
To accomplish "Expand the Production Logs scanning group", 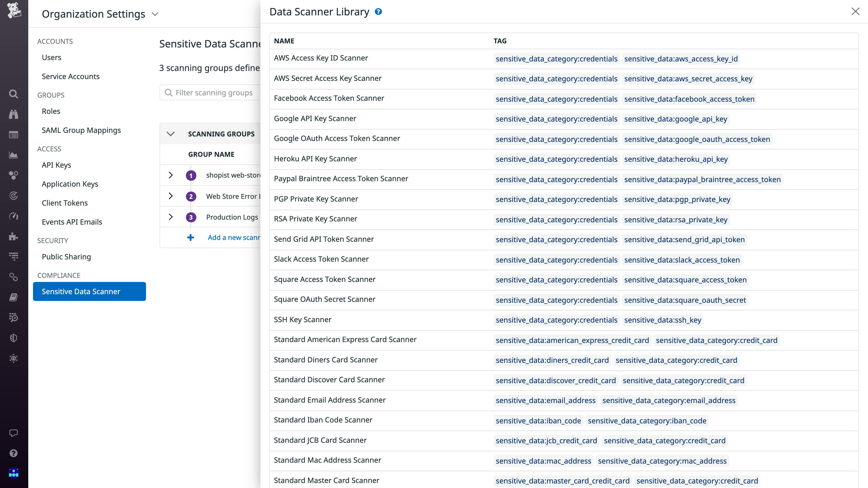I will click(x=170, y=217).
